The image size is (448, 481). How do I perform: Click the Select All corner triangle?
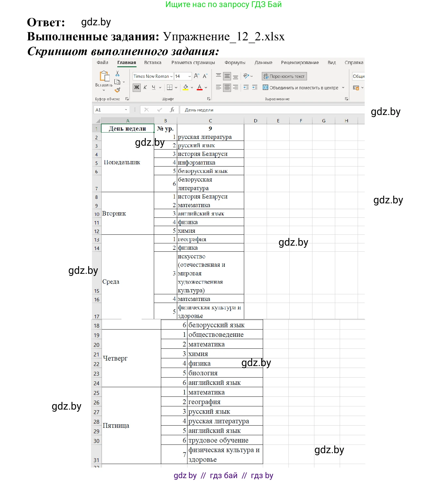click(x=98, y=121)
